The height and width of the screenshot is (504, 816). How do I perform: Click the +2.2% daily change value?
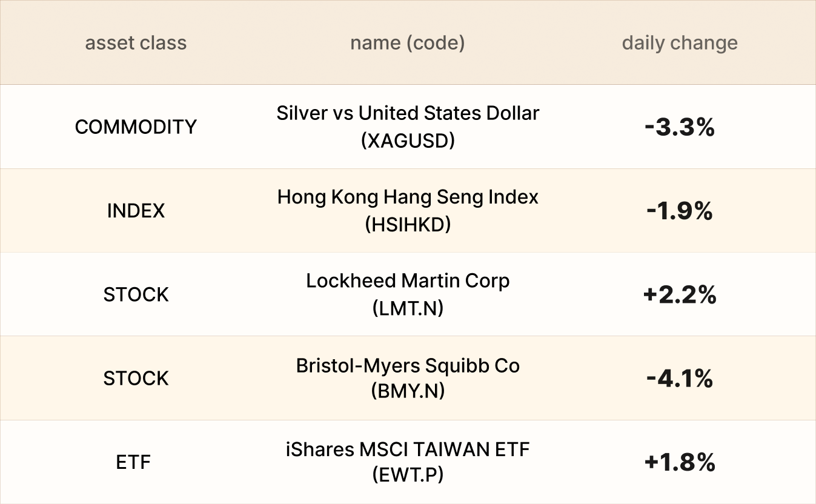[680, 295]
